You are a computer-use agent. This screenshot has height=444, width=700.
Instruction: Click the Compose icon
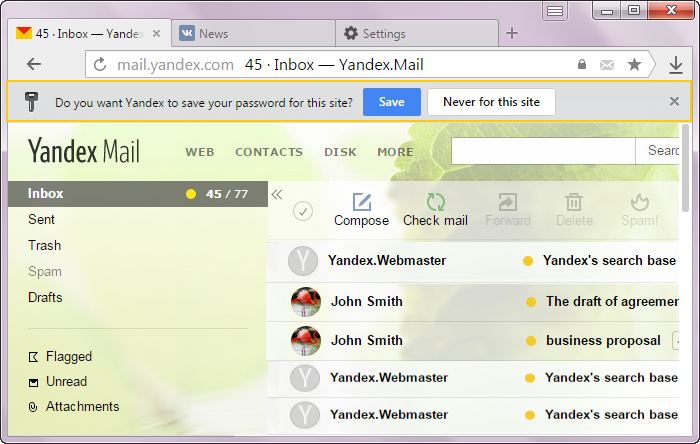coord(362,202)
